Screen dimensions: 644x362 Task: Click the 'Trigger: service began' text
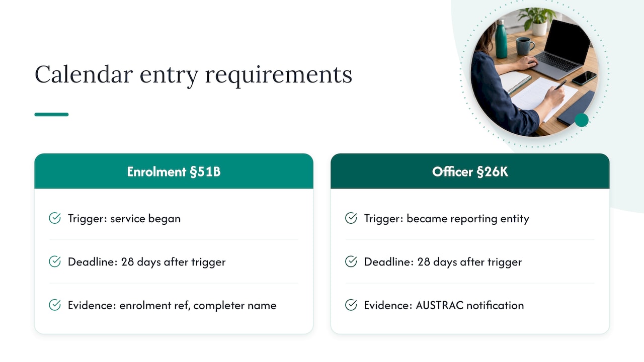(x=124, y=219)
